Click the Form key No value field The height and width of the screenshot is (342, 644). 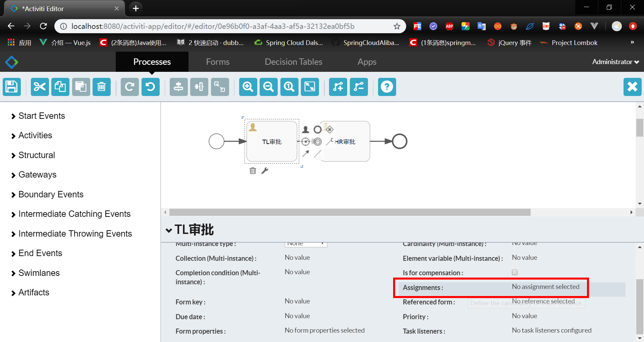[297, 301]
